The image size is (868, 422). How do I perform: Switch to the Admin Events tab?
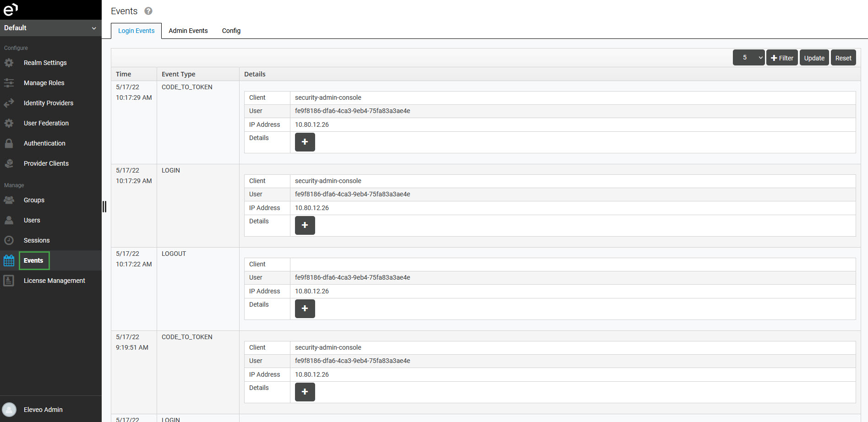(x=188, y=31)
